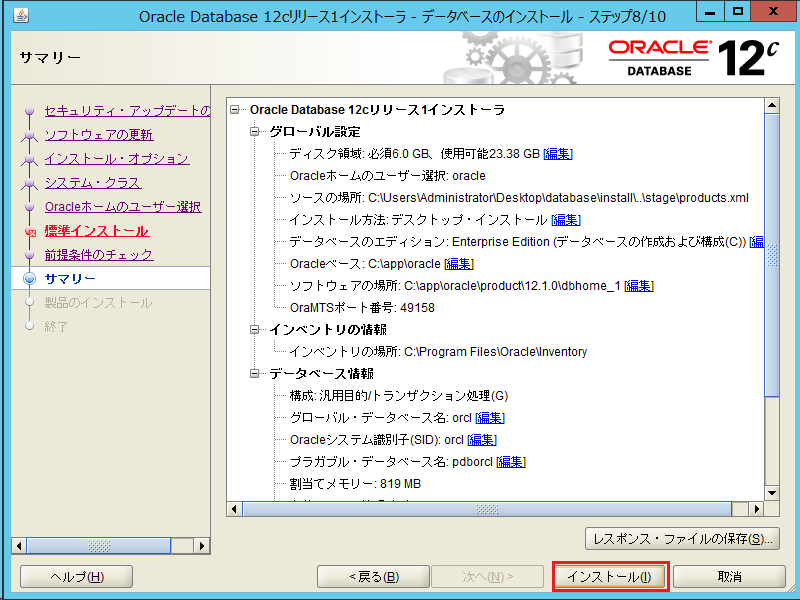Click the blue current-step bullet for サマリー

(30, 279)
